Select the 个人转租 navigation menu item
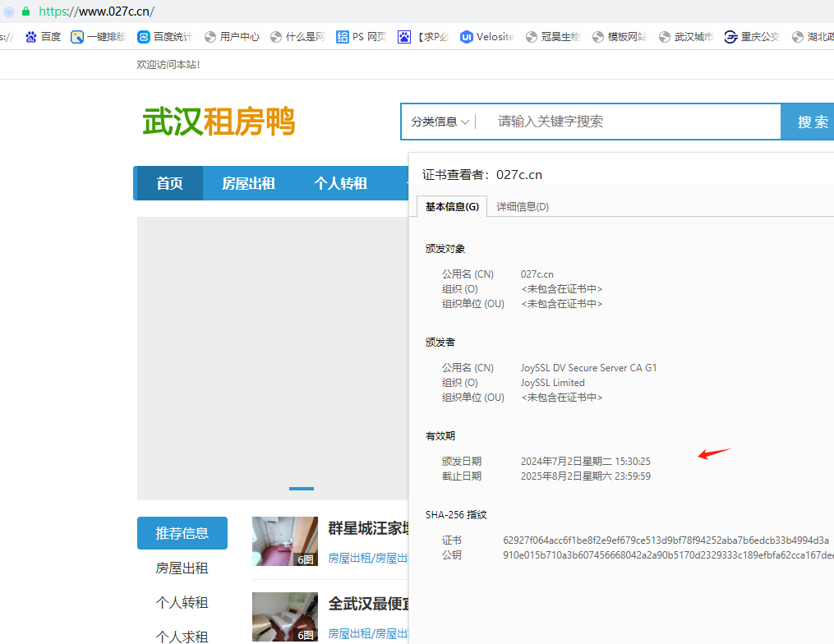 (340, 183)
